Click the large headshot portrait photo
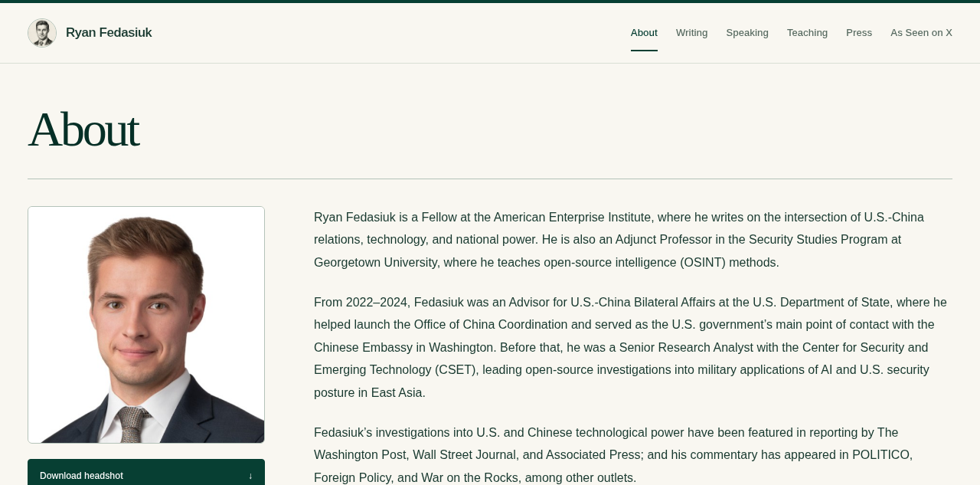 coord(146,325)
